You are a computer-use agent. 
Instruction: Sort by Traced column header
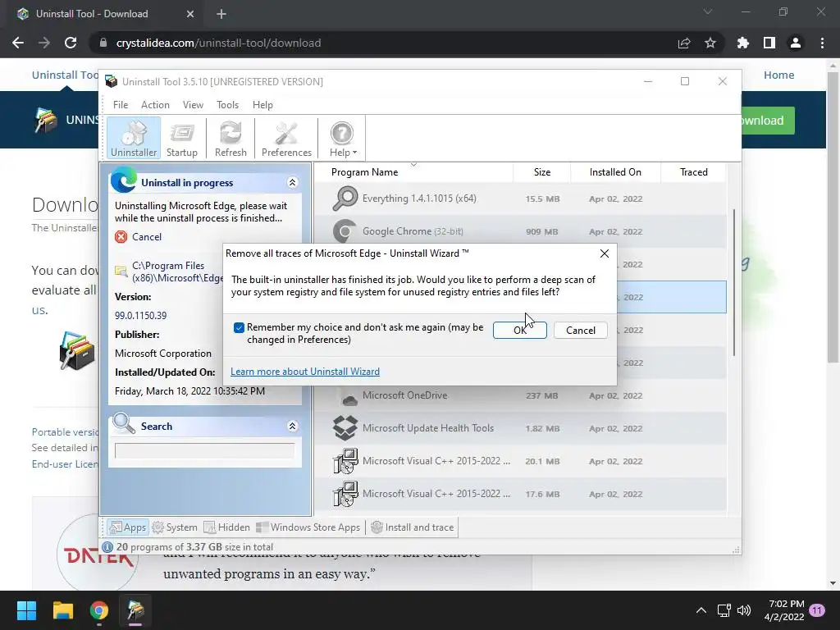coord(694,172)
